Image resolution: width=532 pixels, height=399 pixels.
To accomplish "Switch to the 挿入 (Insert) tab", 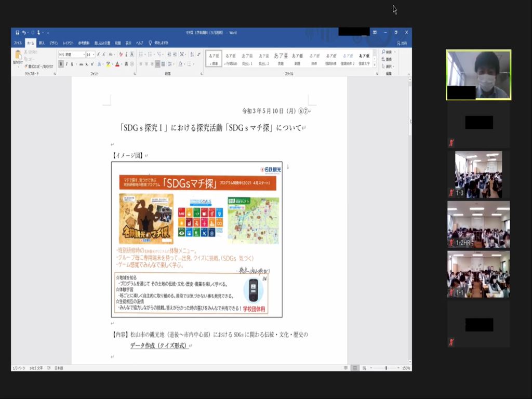I will pos(42,43).
